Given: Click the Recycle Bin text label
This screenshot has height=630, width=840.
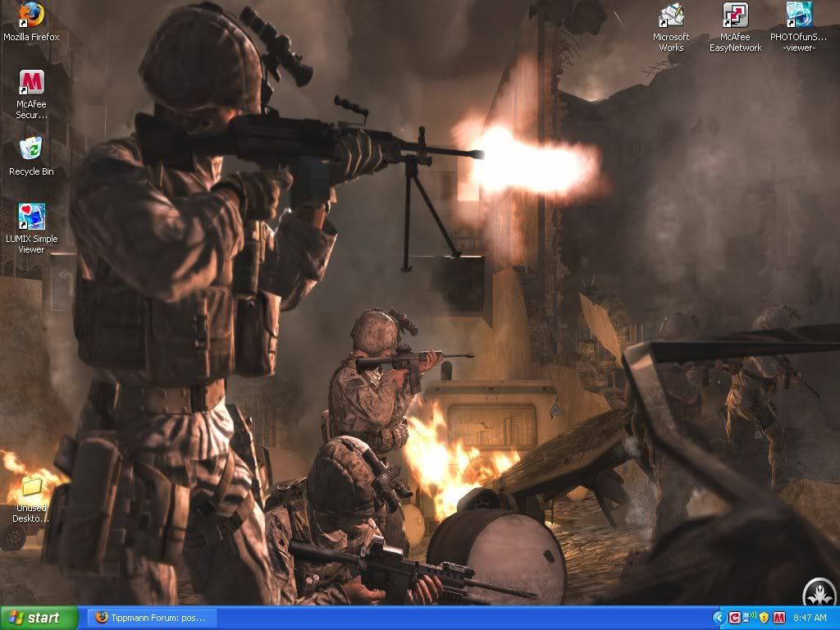Looking at the screenshot, I should pos(31,171).
